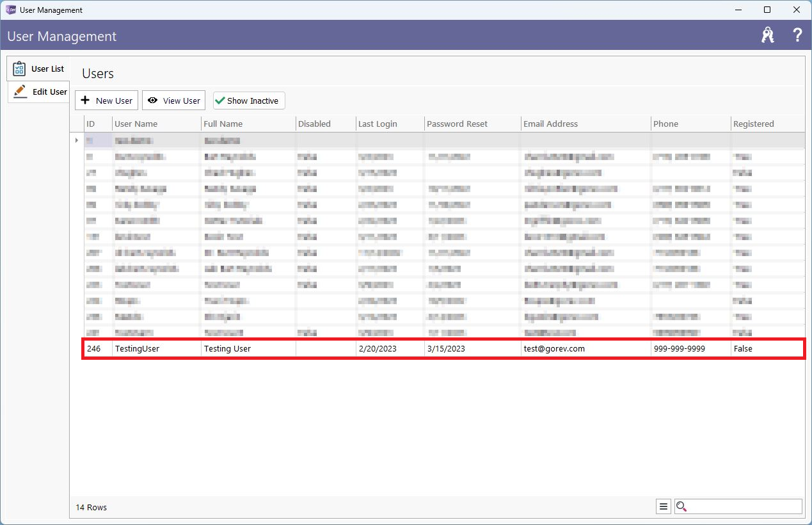Click the Testing User full name cell

point(248,349)
